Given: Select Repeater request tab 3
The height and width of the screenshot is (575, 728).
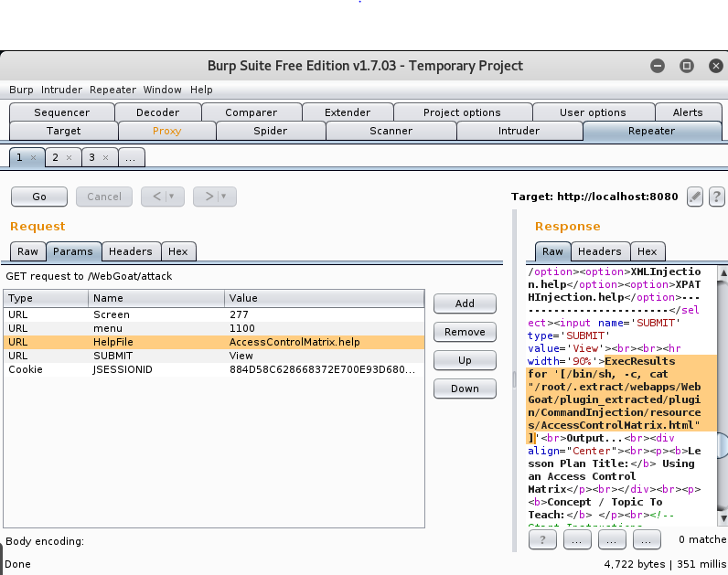Looking at the screenshot, I should point(92,158).
